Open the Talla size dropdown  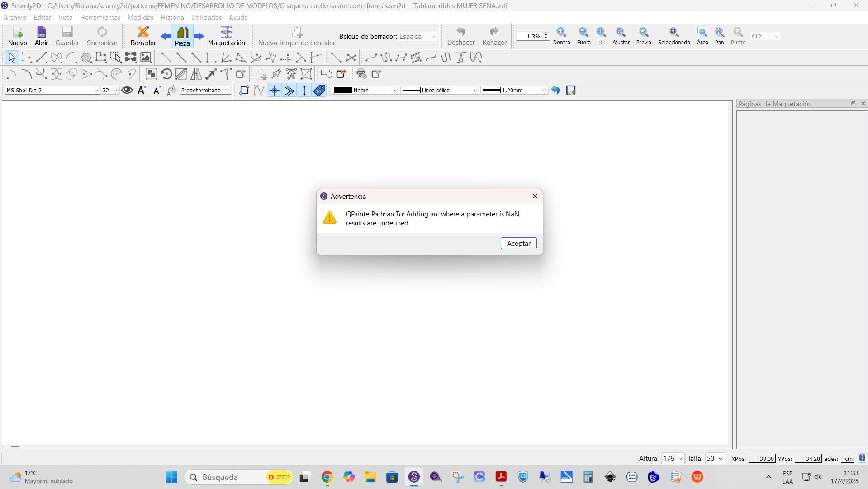point(715,458)
